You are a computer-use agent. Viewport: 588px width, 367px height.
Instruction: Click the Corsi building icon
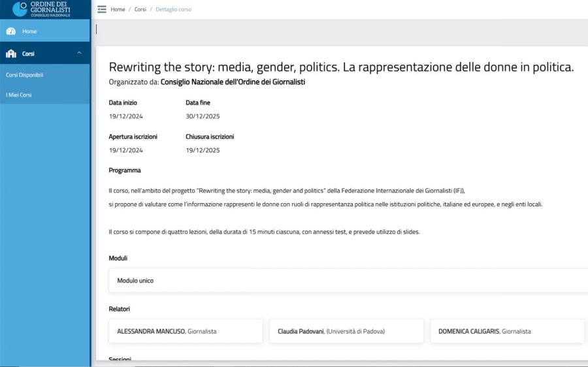coord(11,54)
